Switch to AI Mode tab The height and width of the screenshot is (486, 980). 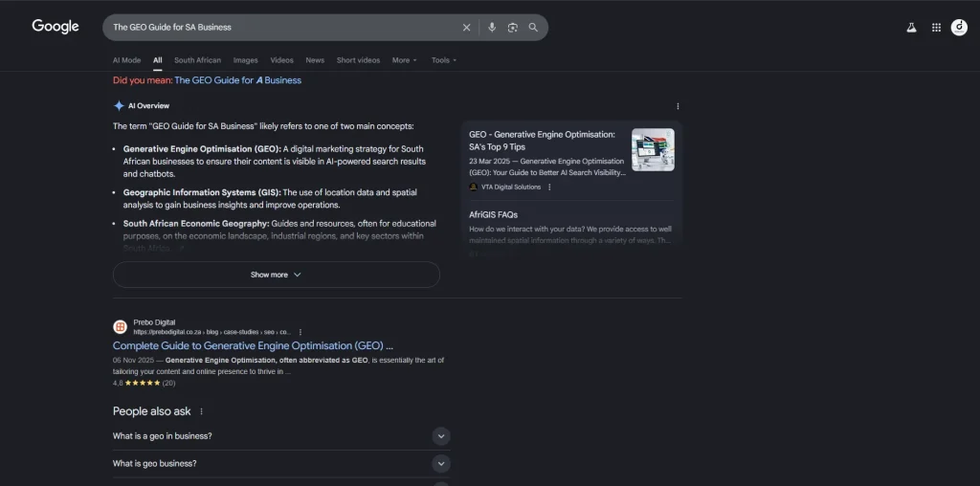pyautogui.click(x=127, y=60)
